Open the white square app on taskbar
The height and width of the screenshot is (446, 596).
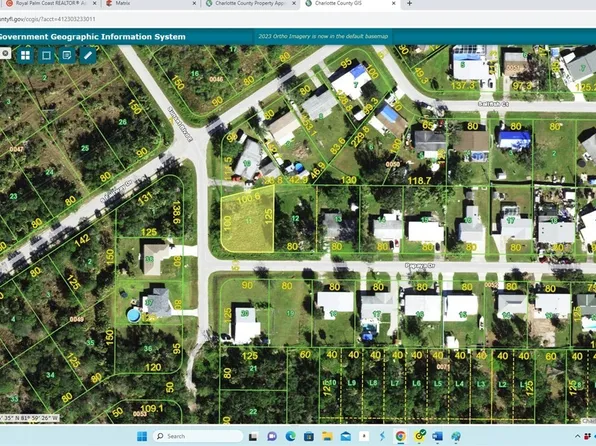[364, 436]
